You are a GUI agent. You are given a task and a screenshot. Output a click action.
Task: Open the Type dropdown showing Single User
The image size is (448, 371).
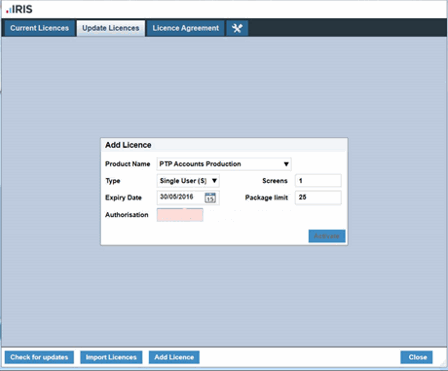pyautogui.click(x=188, y=181)
